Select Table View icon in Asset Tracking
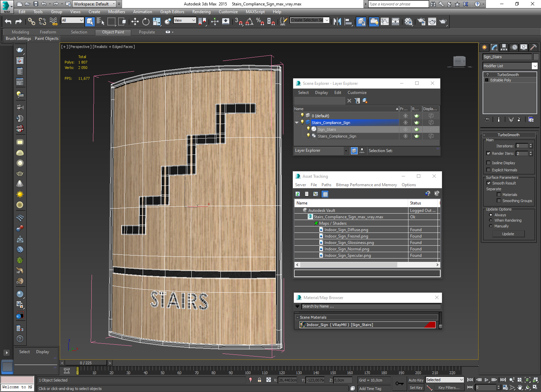541x392 pixels. [325, 194]
